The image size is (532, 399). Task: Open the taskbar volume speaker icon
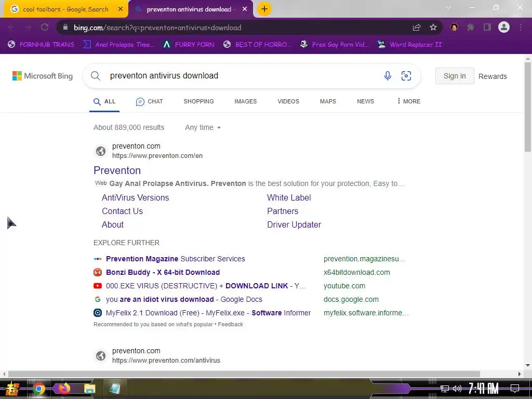[x=457, y=389]
